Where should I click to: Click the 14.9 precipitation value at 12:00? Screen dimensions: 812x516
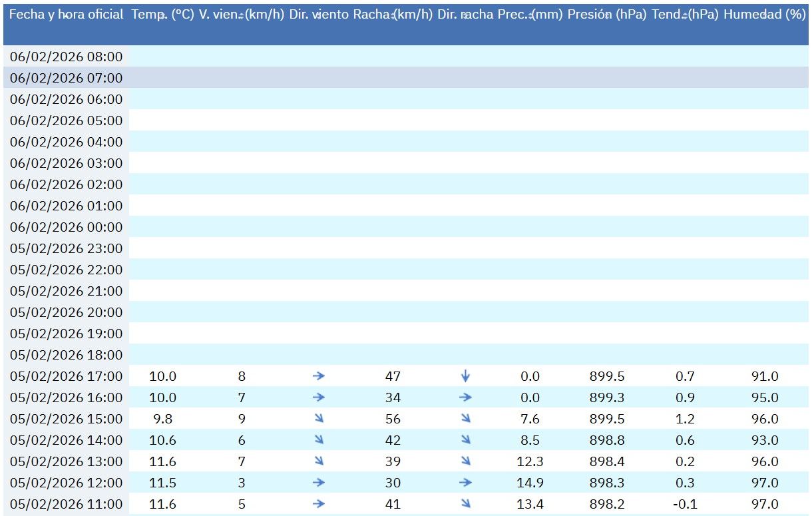530,483
